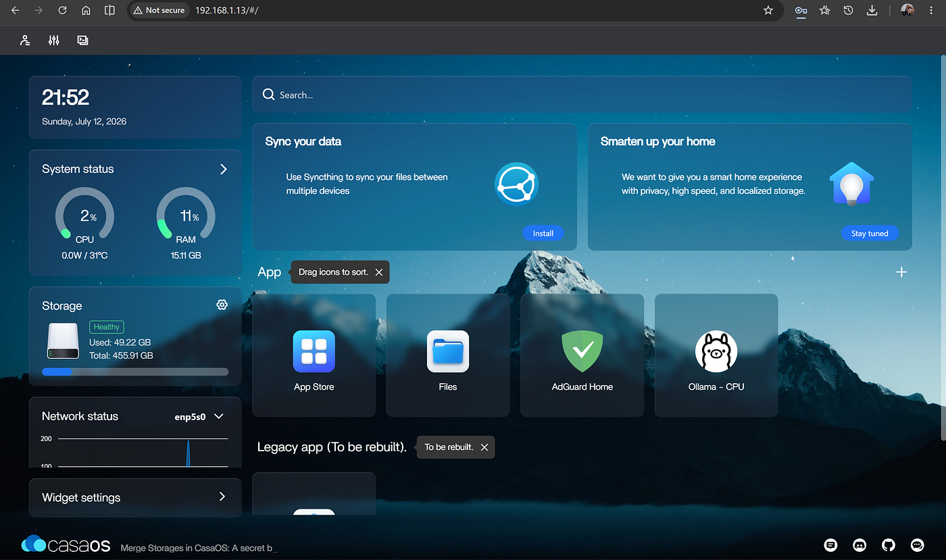Click the 'Sunday, July 12, 2026' date

84,122
